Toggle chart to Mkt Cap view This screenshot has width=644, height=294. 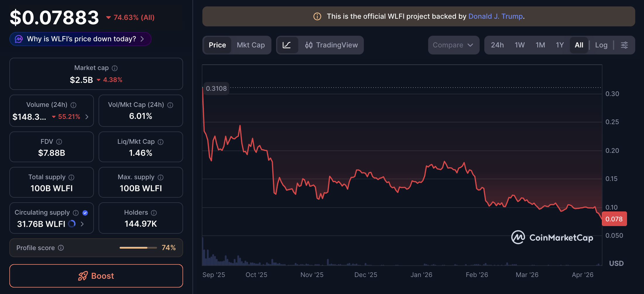click(x=251, y=45)
